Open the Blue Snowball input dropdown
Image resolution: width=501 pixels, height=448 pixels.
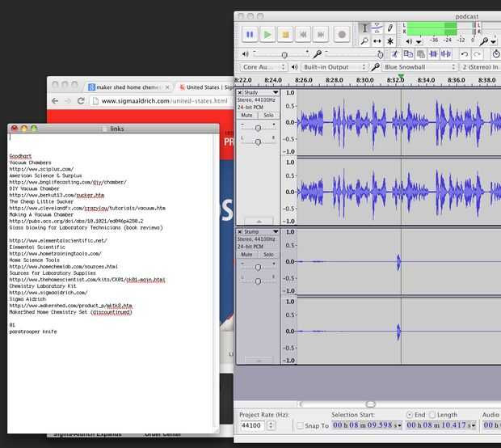419,67
